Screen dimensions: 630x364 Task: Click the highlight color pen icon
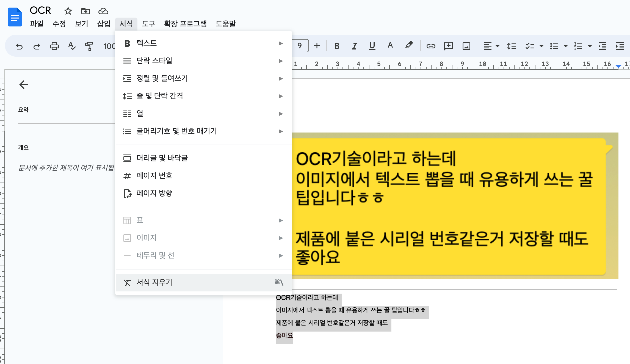click(x=408, y=45)
